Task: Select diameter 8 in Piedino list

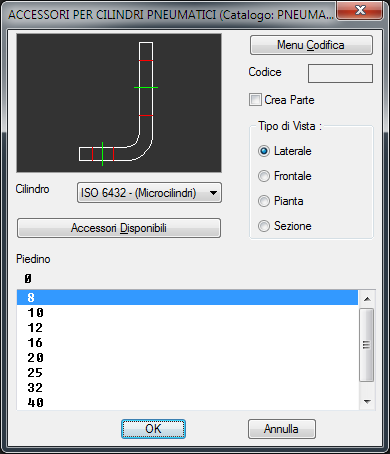Action: 187,297
